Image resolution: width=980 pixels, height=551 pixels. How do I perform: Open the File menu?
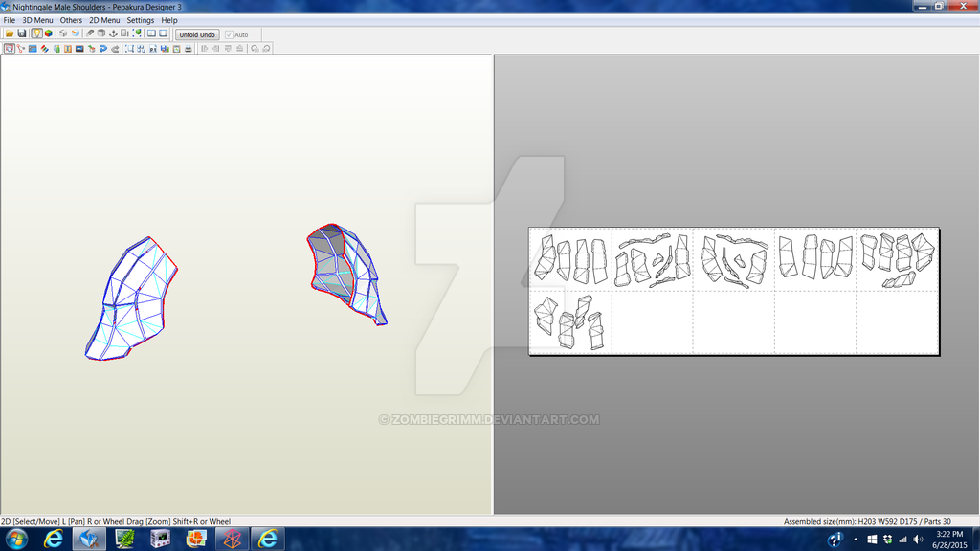pyautogui.click(x=10, y=20)
